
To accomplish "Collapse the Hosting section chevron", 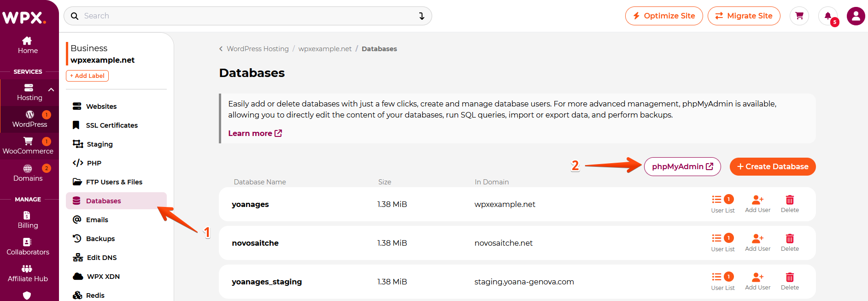I will tap(51, 90).
